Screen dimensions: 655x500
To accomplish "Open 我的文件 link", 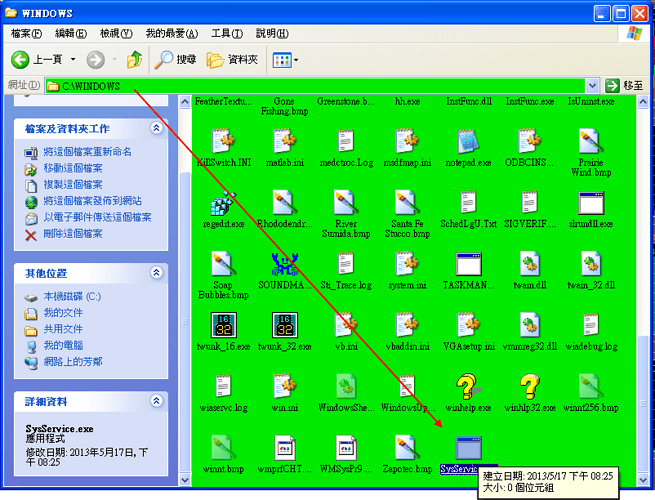I will pyautogui.click(x=63, y=312).
